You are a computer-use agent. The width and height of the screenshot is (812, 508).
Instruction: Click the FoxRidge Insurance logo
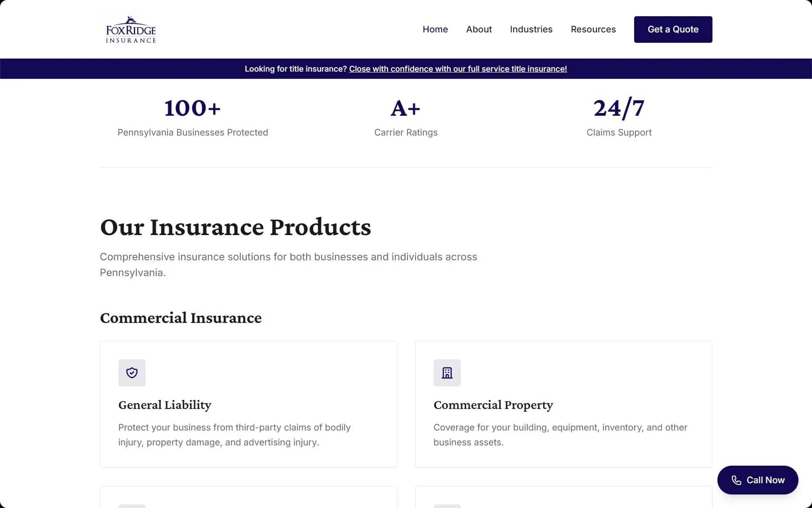click(130, 29)
